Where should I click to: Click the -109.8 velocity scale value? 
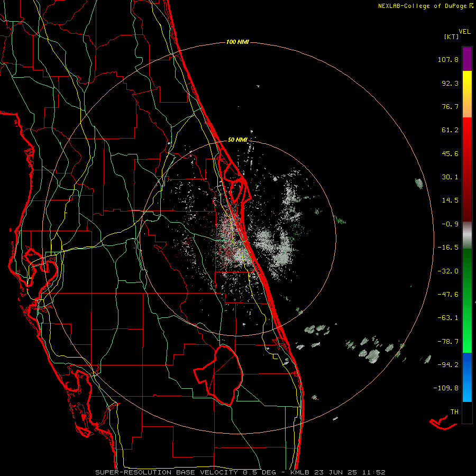(446, 388)
